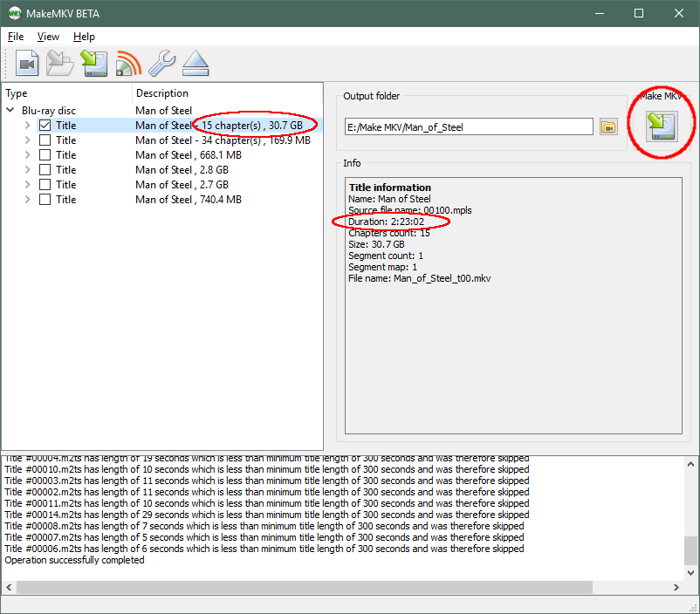Expand the 668.1 MB title row

[x=27, y=155]
